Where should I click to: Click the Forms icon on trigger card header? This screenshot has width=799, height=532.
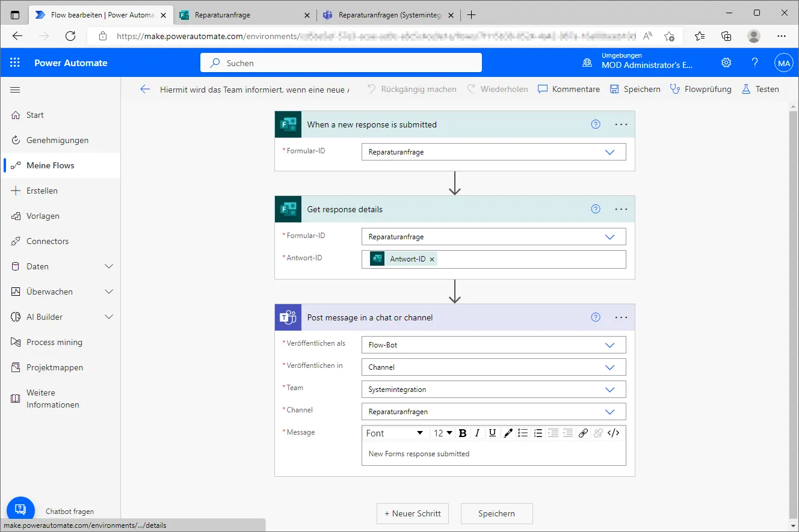point(288,124)
